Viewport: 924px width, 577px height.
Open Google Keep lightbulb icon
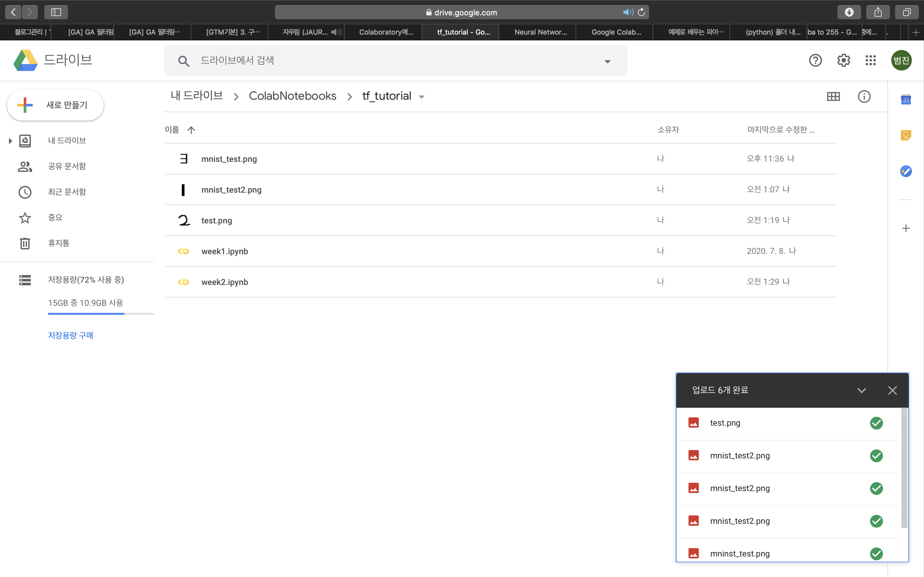(906, 135)
